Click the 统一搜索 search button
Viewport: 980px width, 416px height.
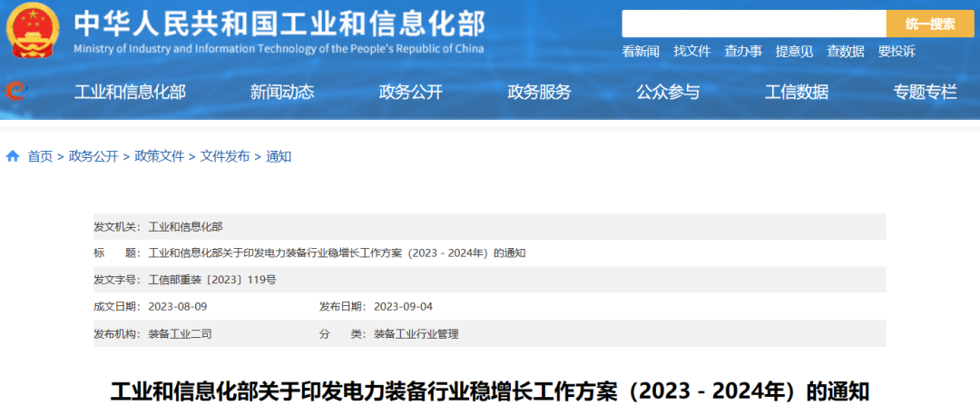click(930, 24)
